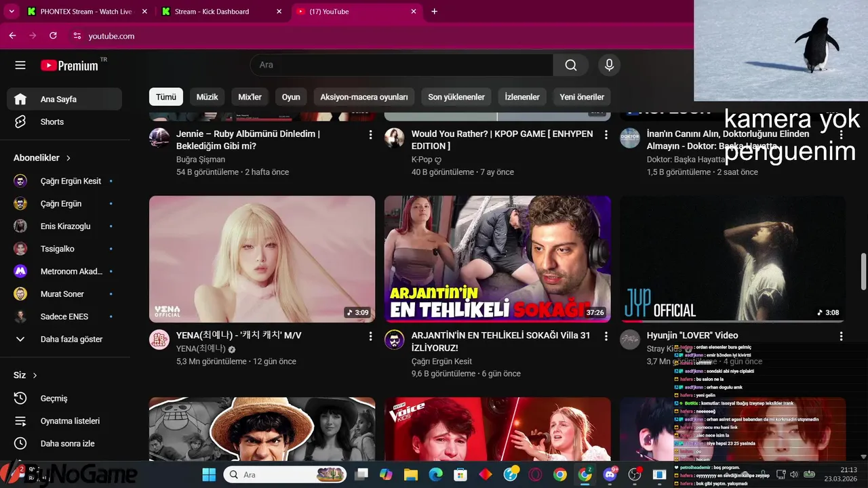
Task: Open Microsoft Edge from the taskbar
Action: pyautogui.click(x=435, y=474)
